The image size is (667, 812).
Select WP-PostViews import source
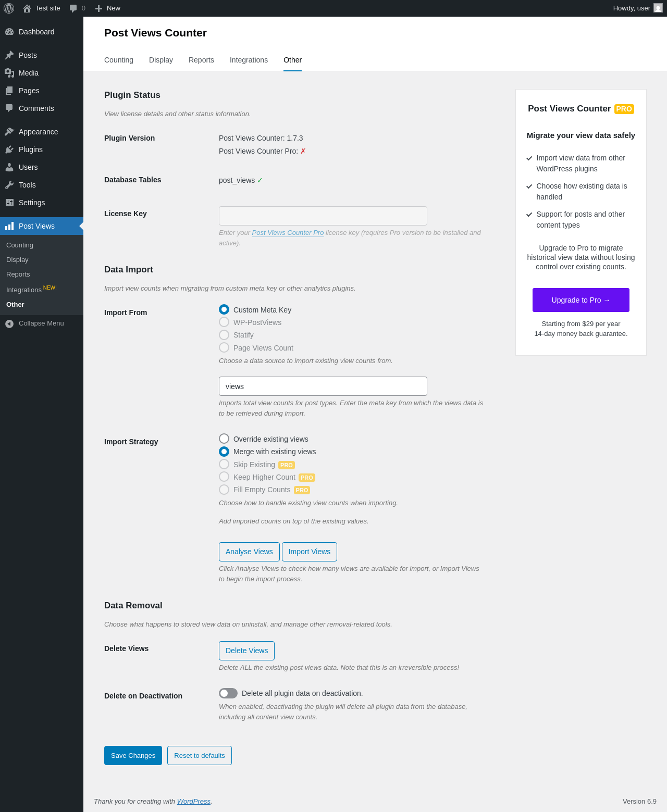pyautogui.click(x=224, y=322)
